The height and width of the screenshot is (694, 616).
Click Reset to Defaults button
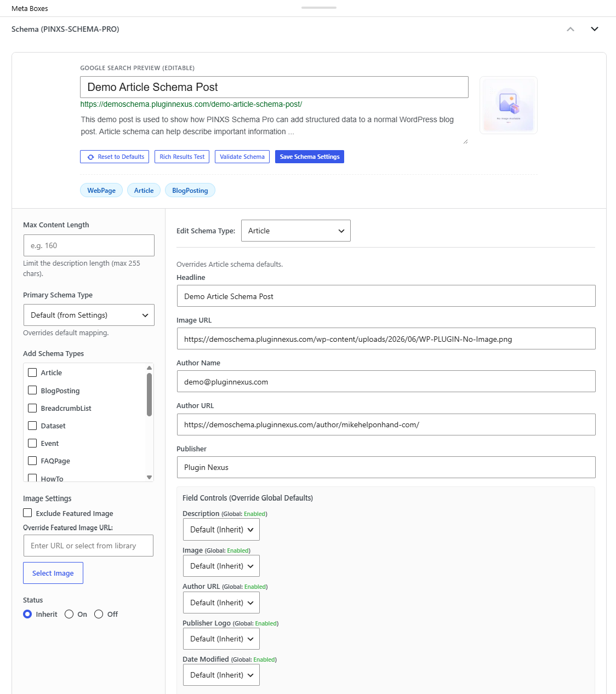tap(115, 157)
